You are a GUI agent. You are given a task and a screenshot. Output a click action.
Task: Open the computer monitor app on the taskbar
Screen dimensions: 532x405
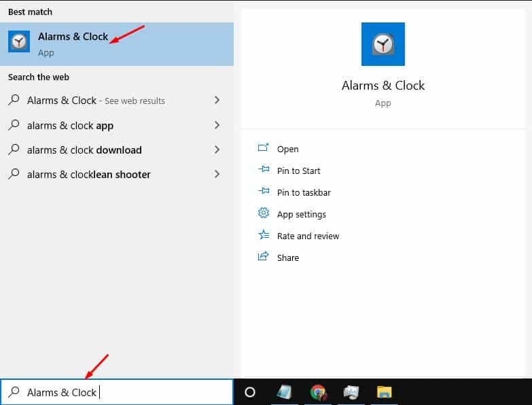(351, 392)
